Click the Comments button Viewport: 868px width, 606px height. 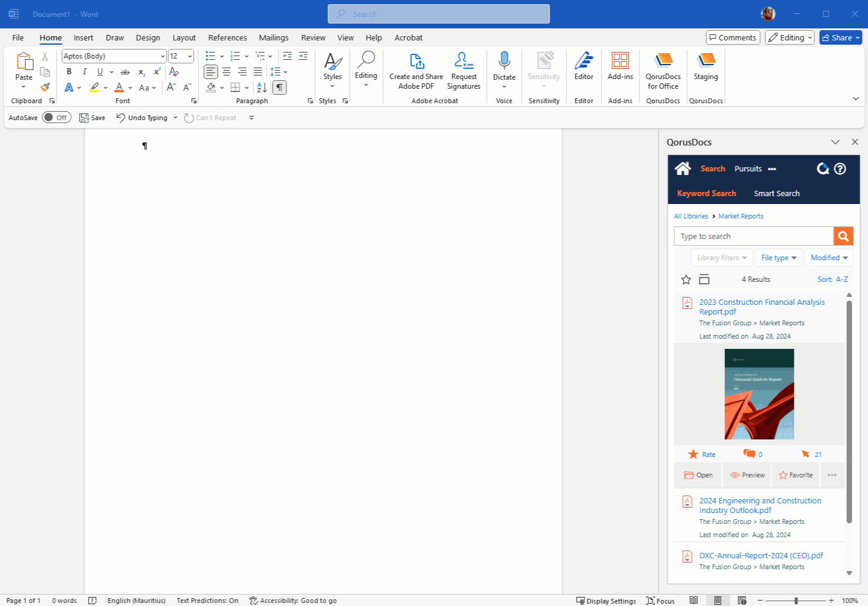pyautogui.click(x=733, y=37)
